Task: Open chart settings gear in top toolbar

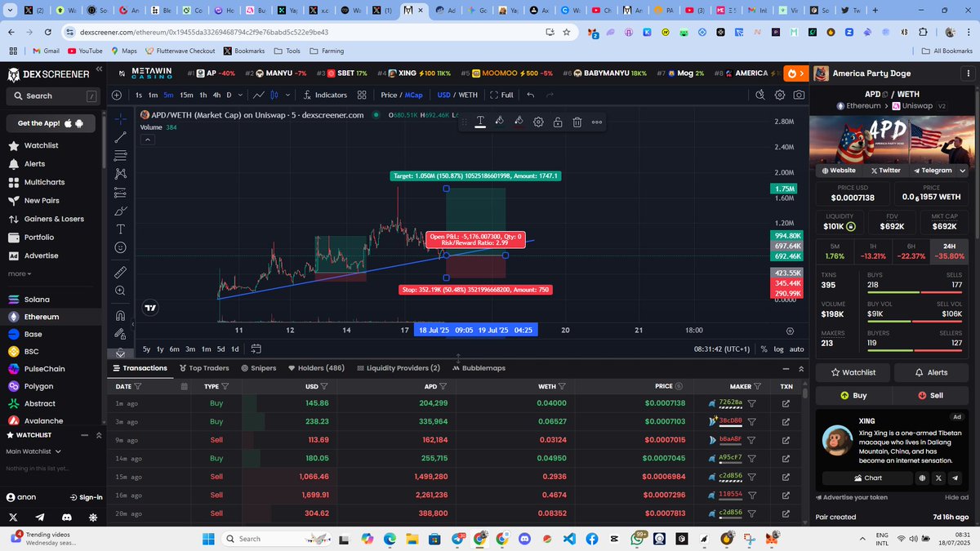Action: [780, 95]
